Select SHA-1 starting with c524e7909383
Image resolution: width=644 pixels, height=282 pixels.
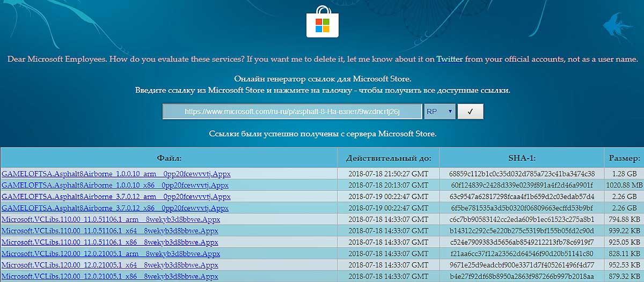[x=522, y=243]
